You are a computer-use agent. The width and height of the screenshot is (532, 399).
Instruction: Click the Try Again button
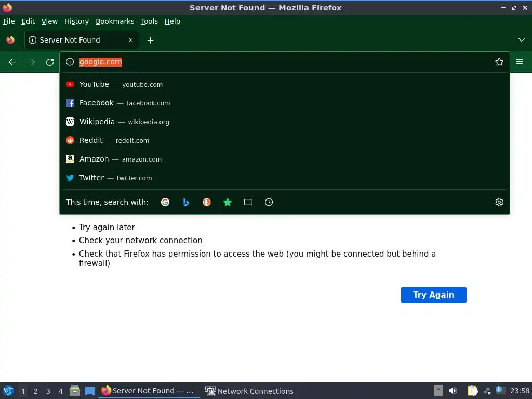pyautogui.click(x=434, y=295)
